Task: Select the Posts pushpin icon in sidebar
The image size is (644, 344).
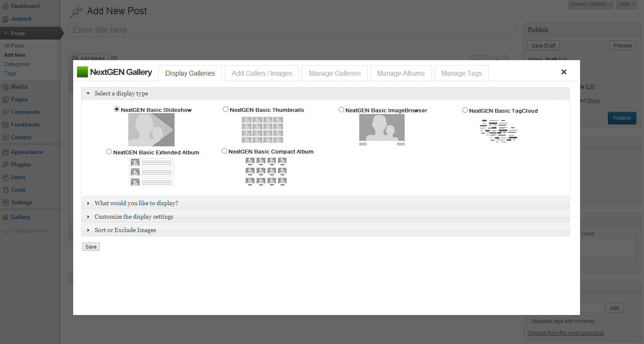Action: coord(5,33)
